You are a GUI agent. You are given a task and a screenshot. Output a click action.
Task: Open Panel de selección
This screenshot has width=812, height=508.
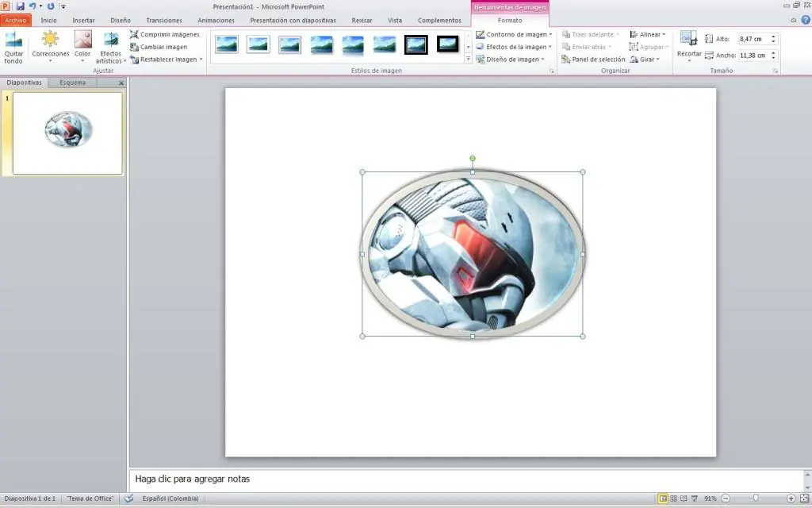pyautogui.click(x=593, y=59)
